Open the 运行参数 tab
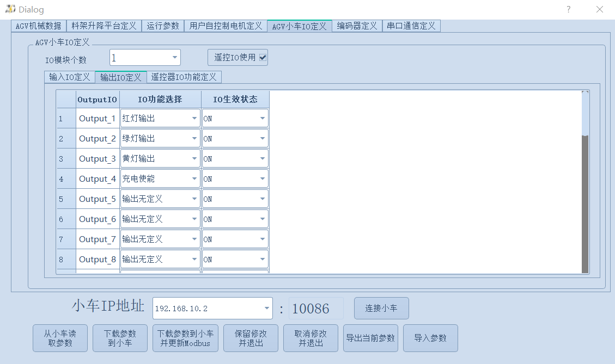Screen dimensions: 615x364 (x=163, y=25)
